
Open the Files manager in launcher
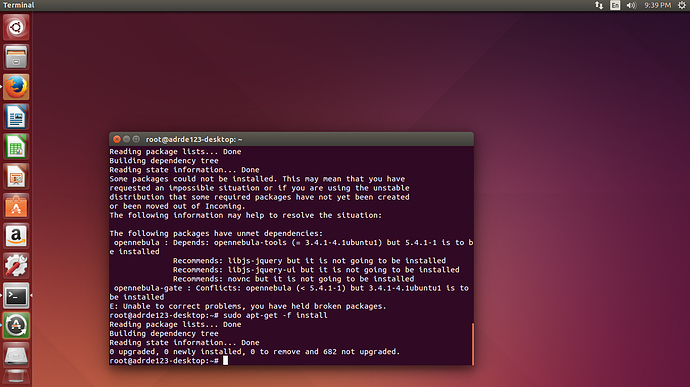[x=16, y=57]
